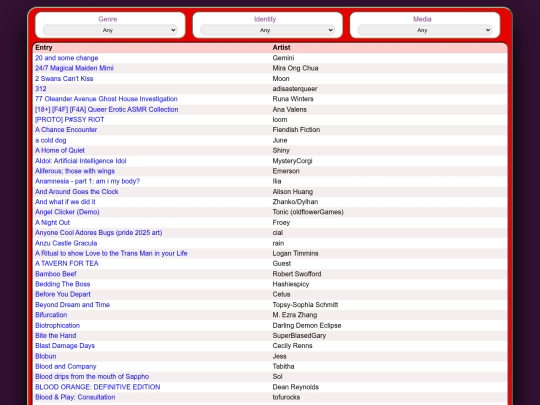540x405 pixels.
Task: Open 'Blast Damage Days' link
Action: 65,346
